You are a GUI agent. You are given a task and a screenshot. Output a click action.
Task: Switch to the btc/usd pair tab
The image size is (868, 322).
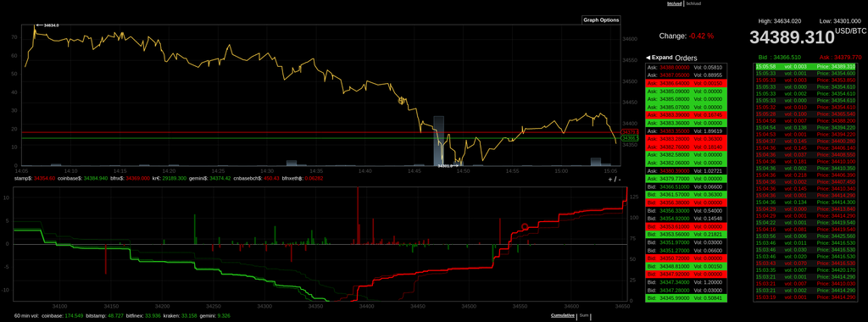coord(673,3)
